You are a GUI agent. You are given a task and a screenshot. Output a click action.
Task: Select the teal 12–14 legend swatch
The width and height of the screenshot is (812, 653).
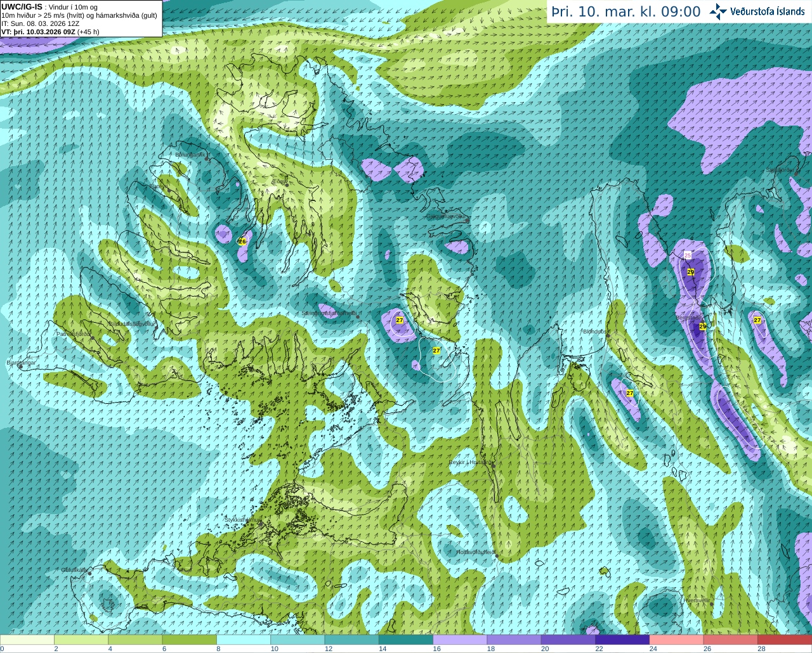point(352,640)
